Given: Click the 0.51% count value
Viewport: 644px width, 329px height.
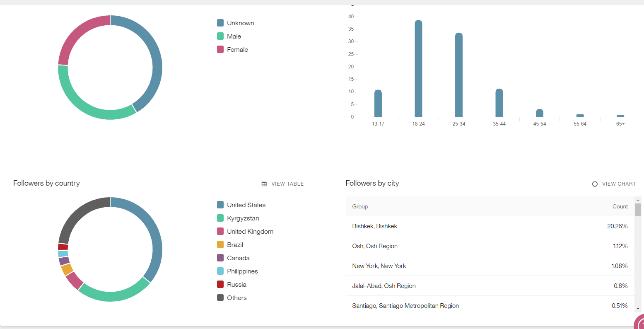Looking at the screenshot, I should pos(620,306).
